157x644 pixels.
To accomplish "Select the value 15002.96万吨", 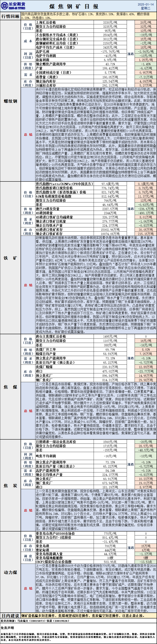I will coord(110,230).
